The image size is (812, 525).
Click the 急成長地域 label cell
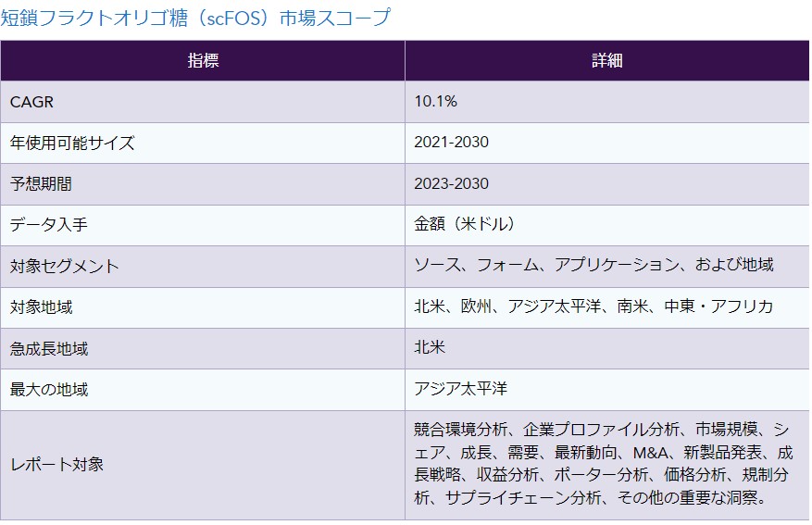tap(203, 348)
